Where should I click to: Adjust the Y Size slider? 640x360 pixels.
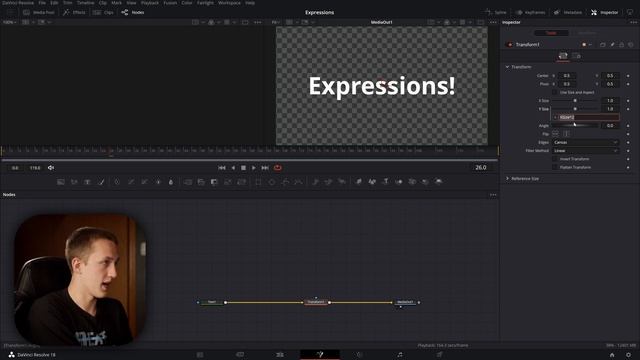(575, 109)
